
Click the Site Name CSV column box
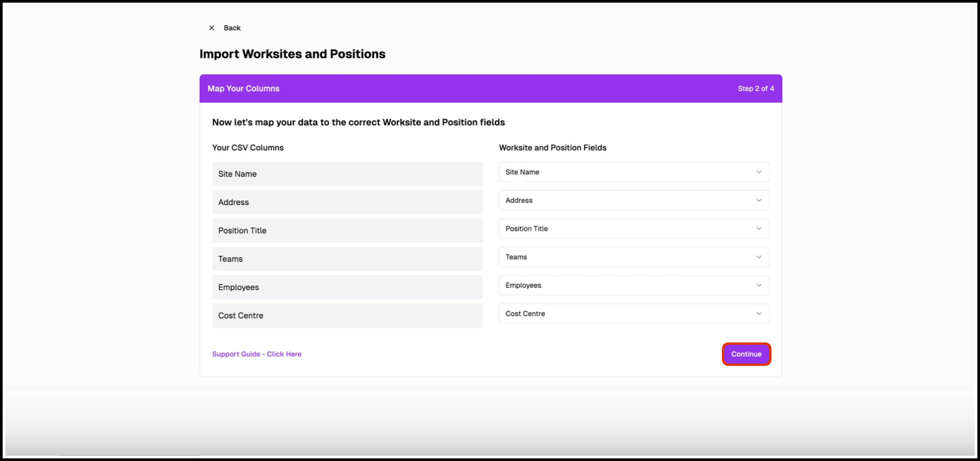(x=347, y=174)
